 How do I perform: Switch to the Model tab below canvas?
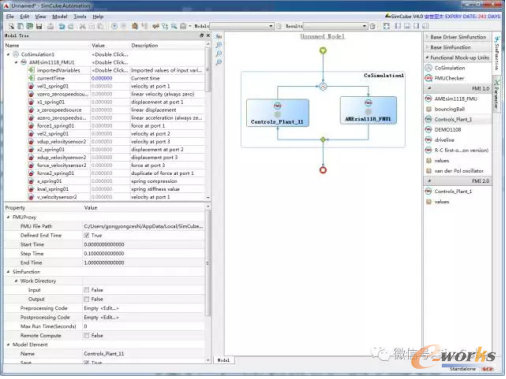coord(223,360)
